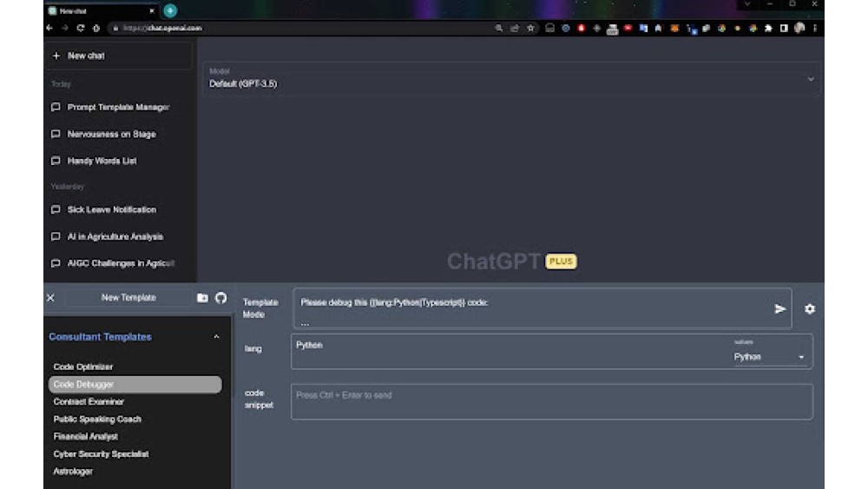This screenshot has height=489, width=868.
Task: Open the AI in Agriculture Analysis chat
Action: coord(115,236)
